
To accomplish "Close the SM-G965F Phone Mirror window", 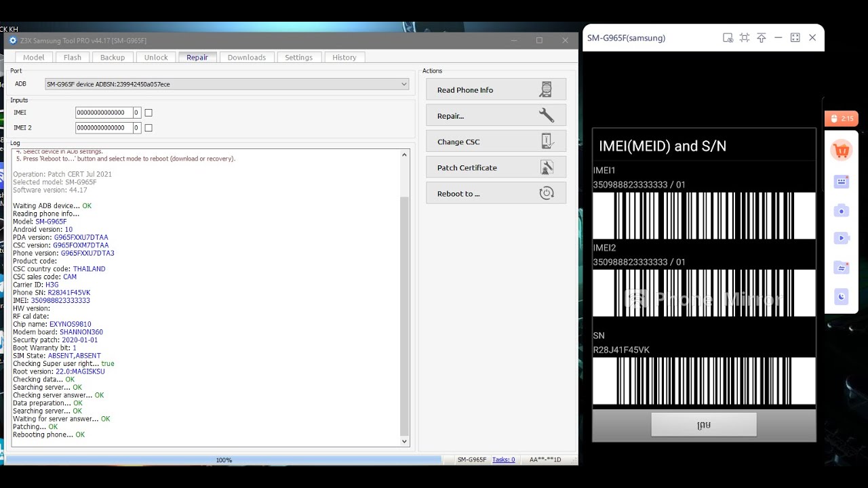I will coord(812,38).
